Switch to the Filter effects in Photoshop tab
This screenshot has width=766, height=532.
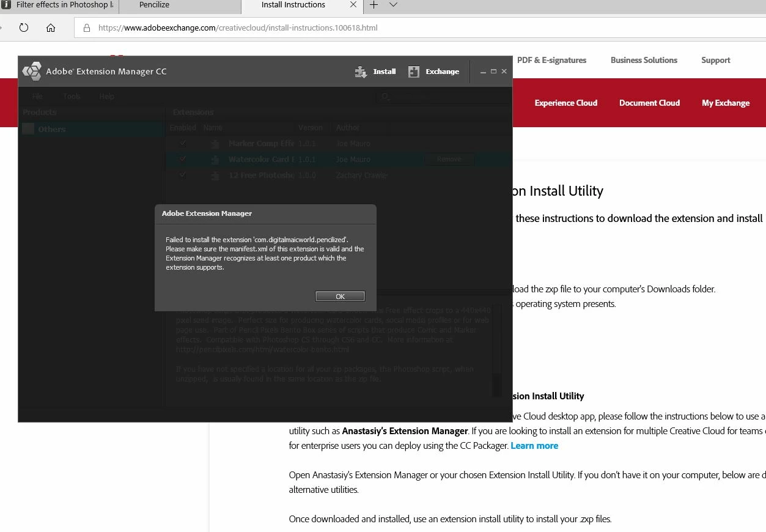coord(59,5)
